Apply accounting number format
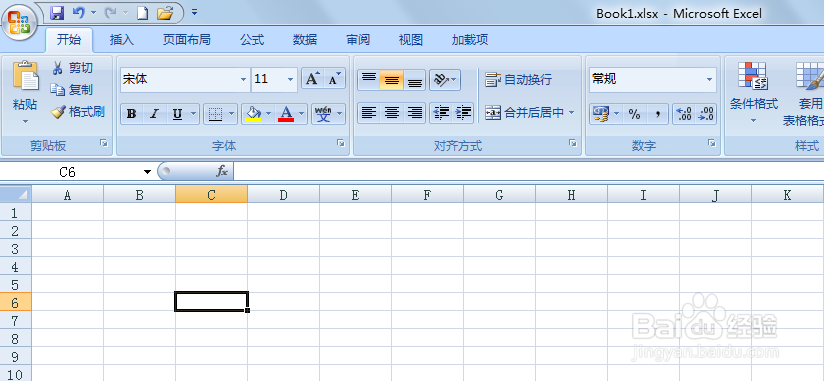This screenshot has height=381, width=824. 601,114
